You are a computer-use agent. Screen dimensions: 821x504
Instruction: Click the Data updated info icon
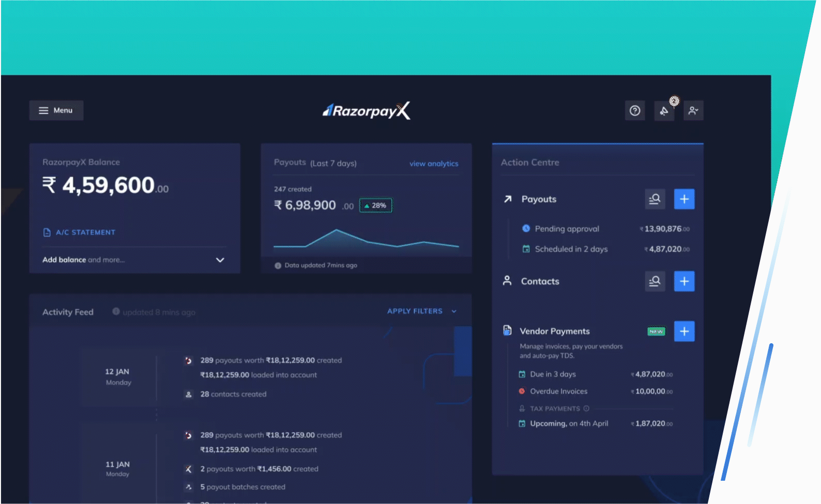[x=278, y=265]
